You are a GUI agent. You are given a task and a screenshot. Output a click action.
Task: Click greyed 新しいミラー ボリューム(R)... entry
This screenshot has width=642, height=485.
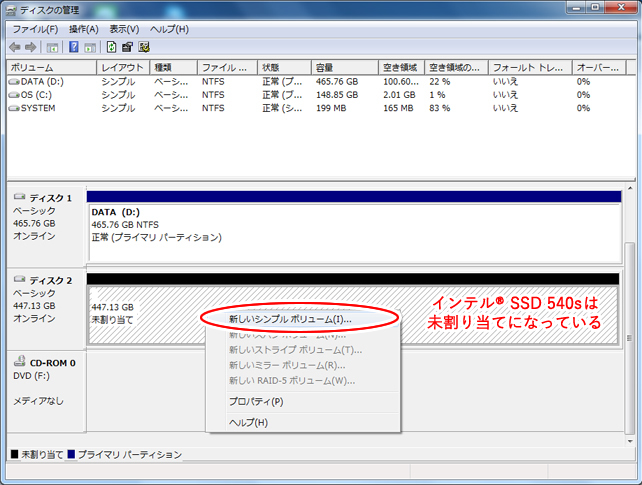point(303,365)
